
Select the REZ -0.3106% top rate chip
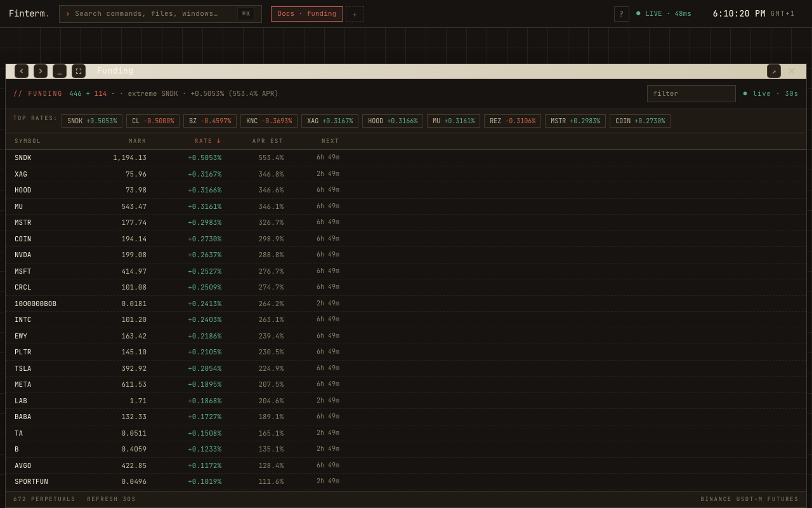tap(513, 121)
